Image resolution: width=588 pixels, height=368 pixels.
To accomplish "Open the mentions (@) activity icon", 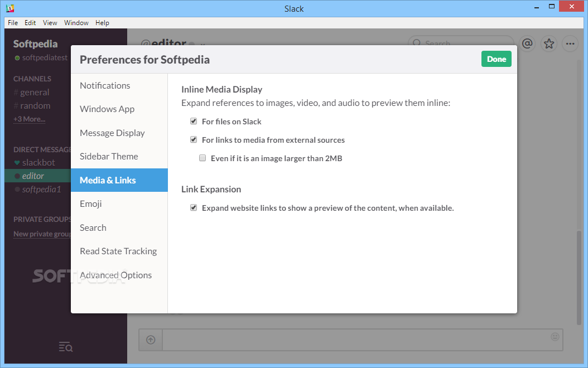I will [527, 44].
